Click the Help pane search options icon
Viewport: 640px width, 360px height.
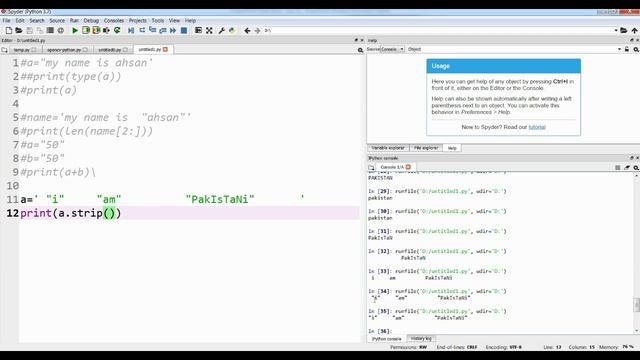pos(636,49)
